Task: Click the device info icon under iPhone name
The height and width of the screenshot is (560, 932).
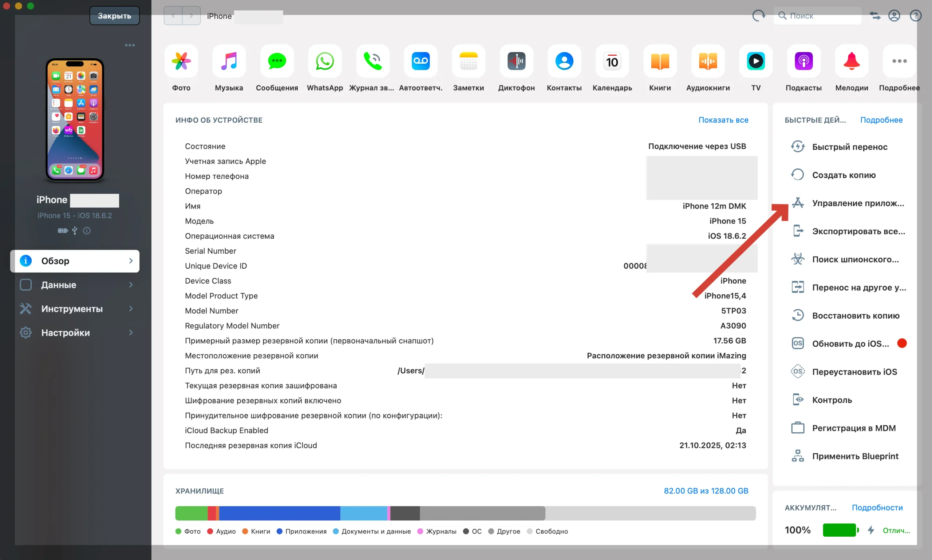Action: click(x=87, y=231)
